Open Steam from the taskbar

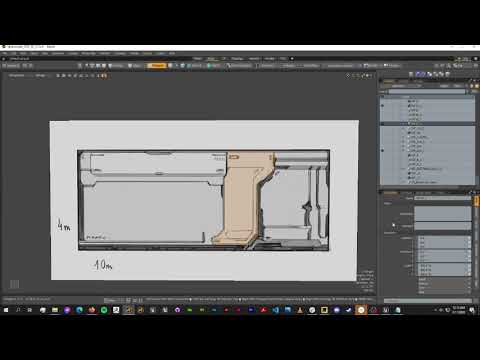coord(349,310)
